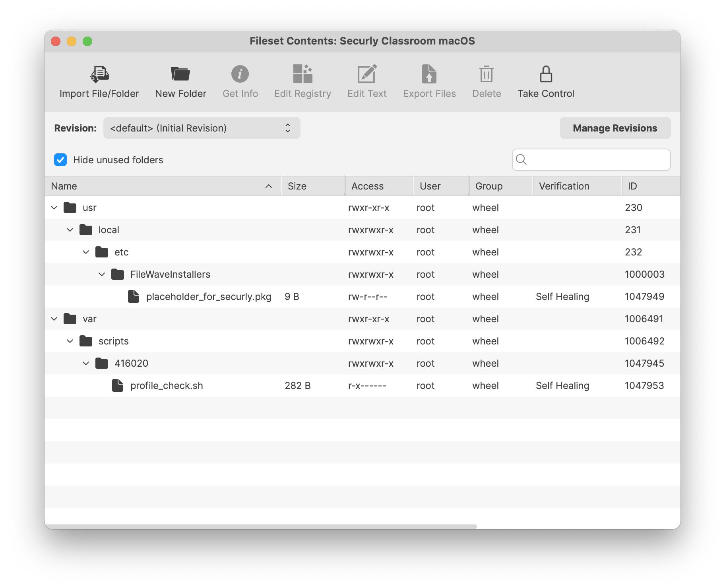Click Self Healing in profile_check.sh row
Image resolution: width=725 pixels, height=588 pixels.
[562, 386]
